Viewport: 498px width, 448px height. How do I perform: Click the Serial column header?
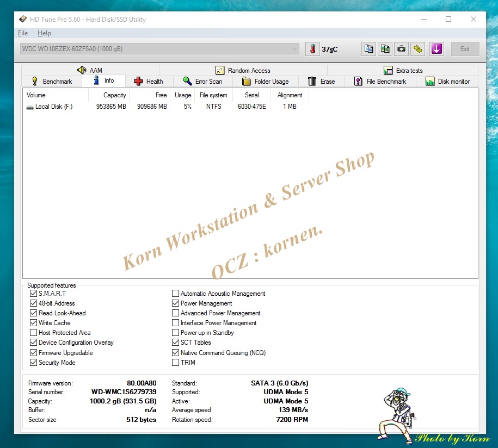(x=251, y=95)
